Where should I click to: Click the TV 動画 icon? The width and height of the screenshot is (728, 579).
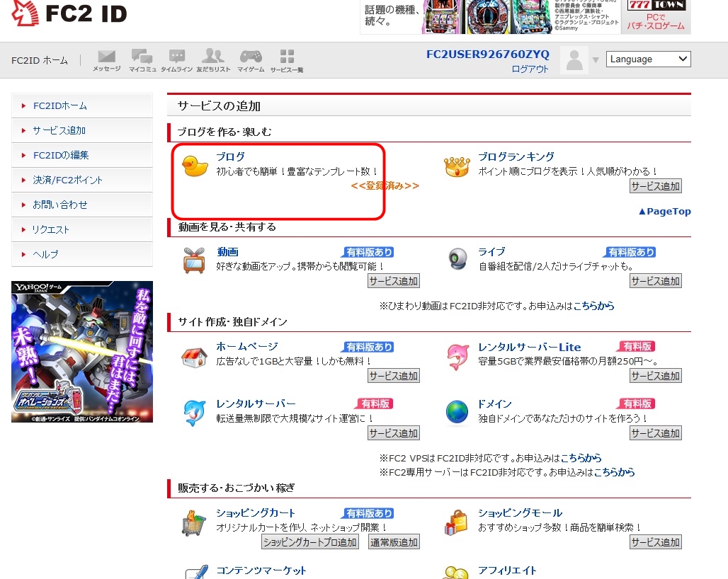(x=194, y=260)
